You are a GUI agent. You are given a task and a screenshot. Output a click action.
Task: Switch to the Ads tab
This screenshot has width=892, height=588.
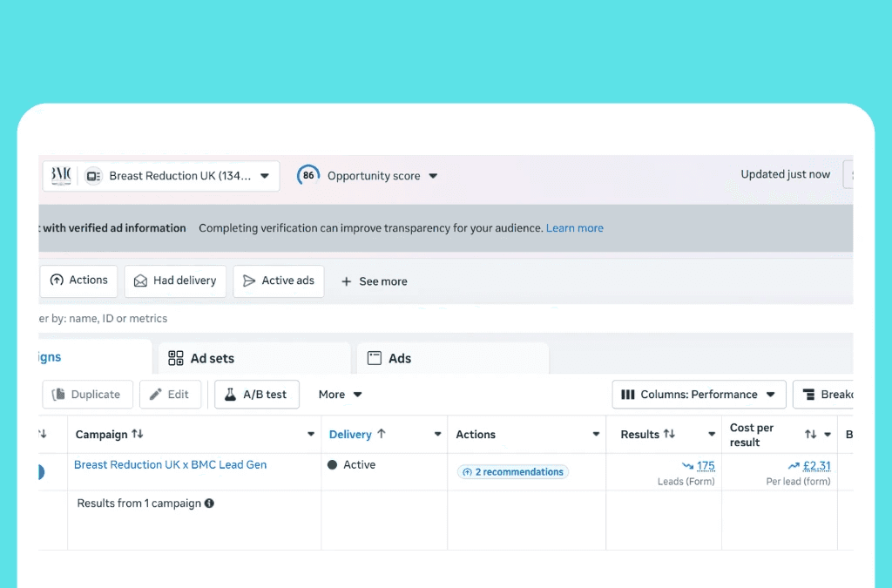pos(453,358)
